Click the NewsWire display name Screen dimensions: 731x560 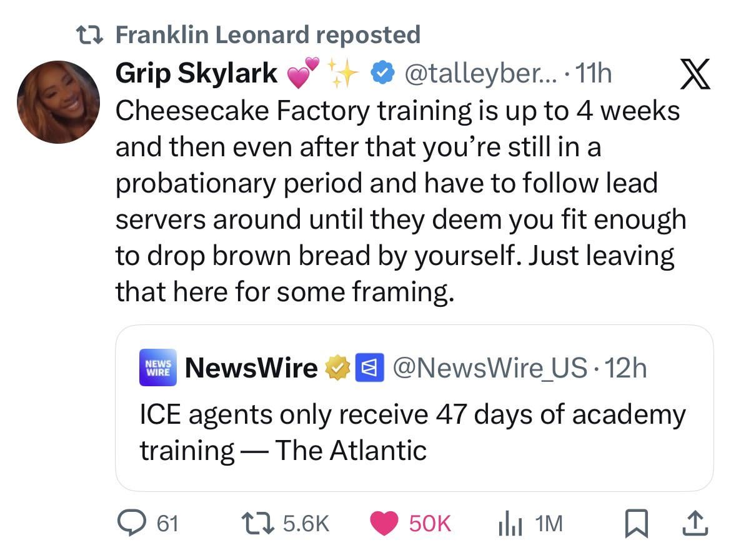click(x=251, y=368)
